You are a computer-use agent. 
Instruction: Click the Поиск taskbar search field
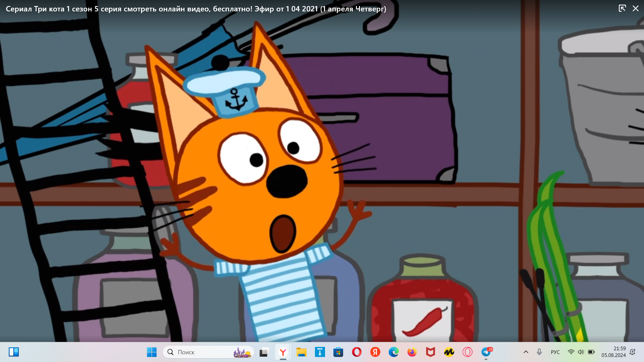pyautogui.click(x=208, y=352)
